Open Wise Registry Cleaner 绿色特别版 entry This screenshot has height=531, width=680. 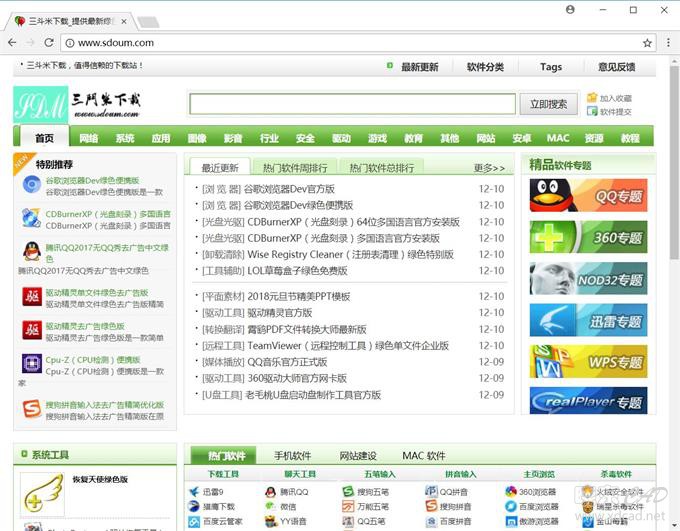tap(350, 254)
